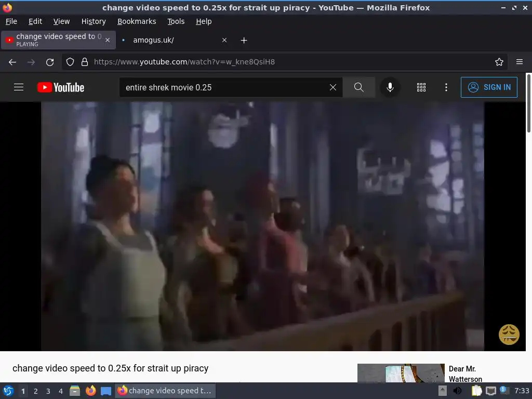532x399 pixels.
Task: Open the Help menu
Action: [x=204, y=21]
